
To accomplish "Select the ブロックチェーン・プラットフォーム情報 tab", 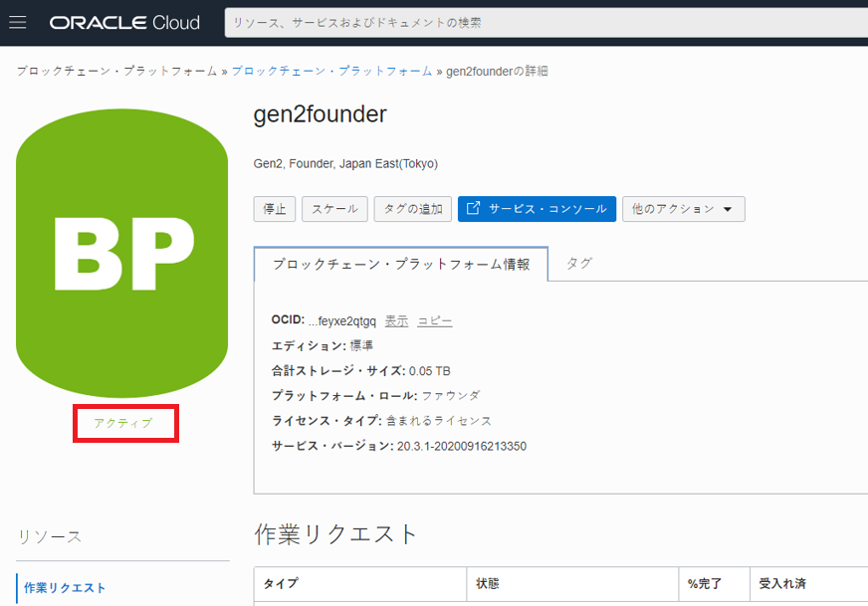I will click(400, 264).
